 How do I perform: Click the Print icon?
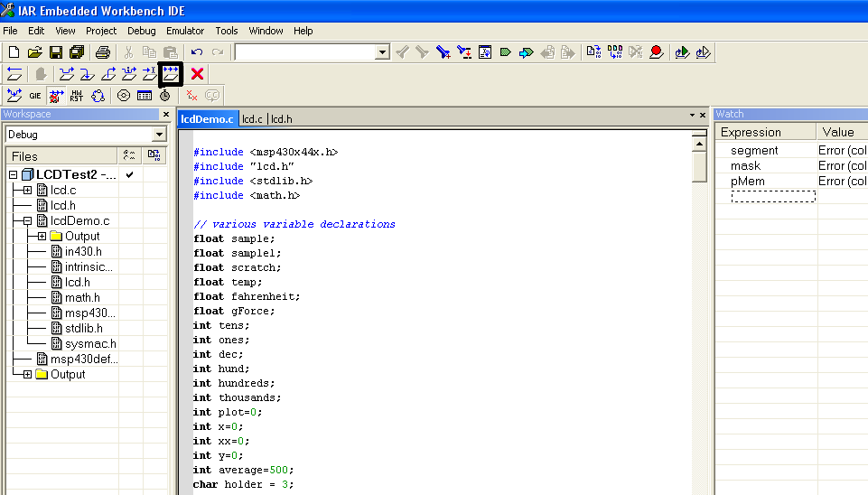103,52
